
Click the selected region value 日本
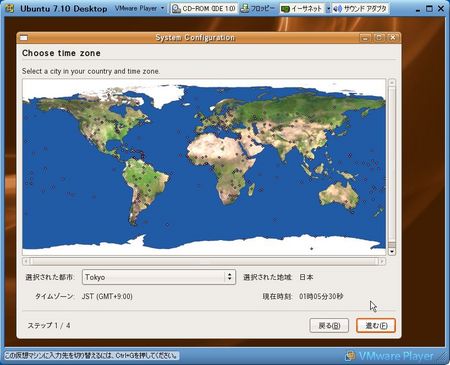tap(306, 277)
